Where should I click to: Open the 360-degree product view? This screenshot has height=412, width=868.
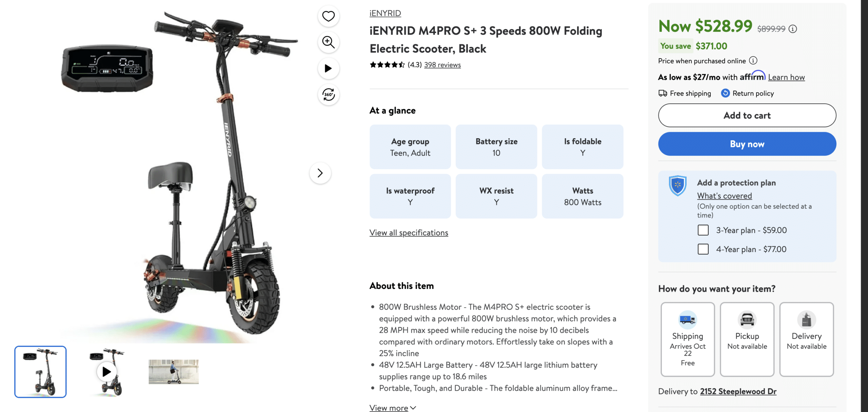tap(328, 95)
